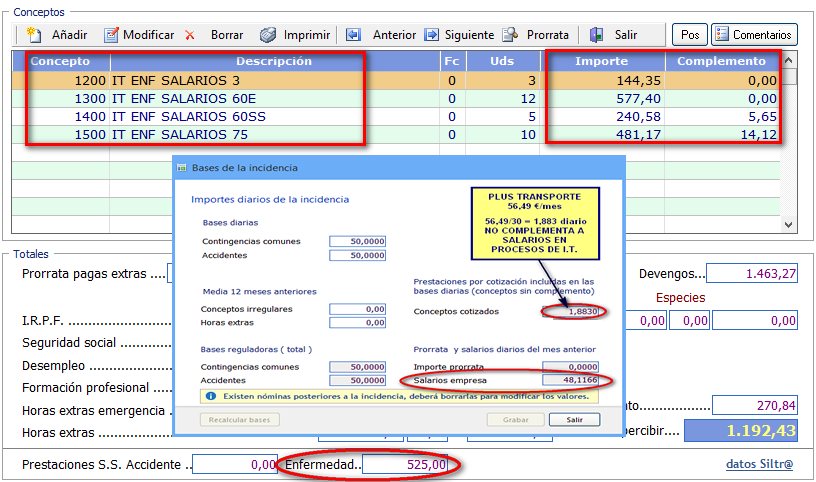Open Comentarios from the toolbar
The image size is (816, 482).
point(754,34)
